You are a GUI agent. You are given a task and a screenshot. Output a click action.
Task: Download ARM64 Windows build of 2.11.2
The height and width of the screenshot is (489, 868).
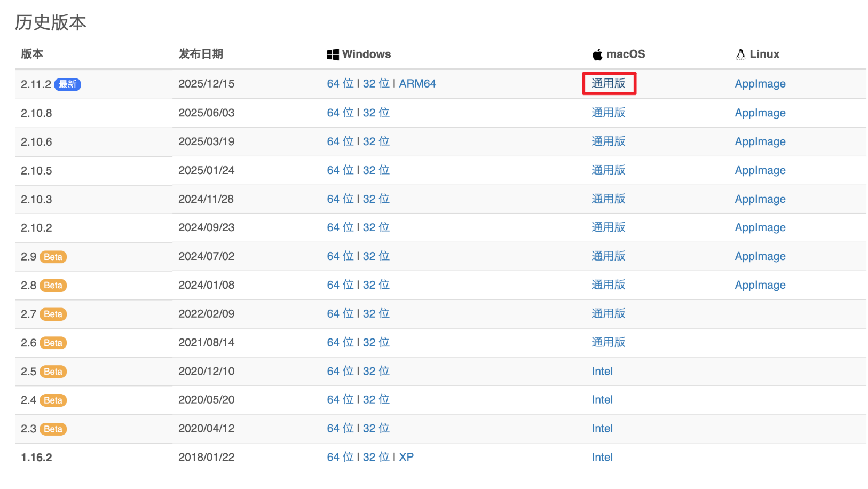click(x=417, y=84)
